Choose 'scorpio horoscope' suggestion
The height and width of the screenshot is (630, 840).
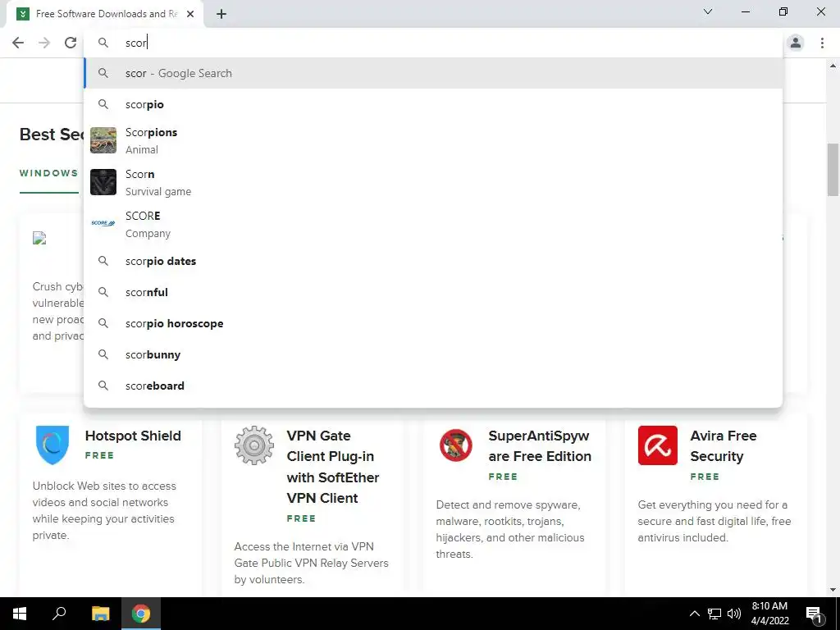[x=433, y=323]
